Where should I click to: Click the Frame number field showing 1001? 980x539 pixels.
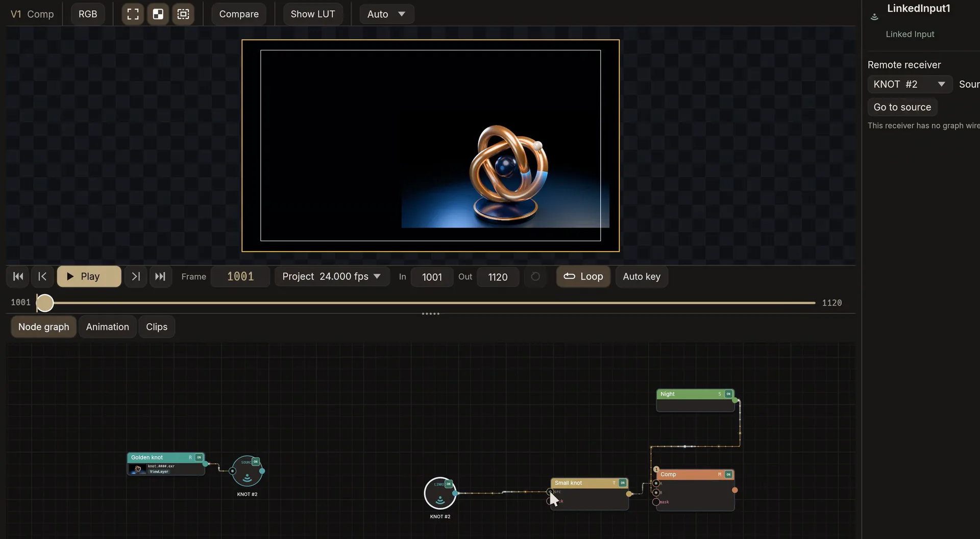coord(240,276)
